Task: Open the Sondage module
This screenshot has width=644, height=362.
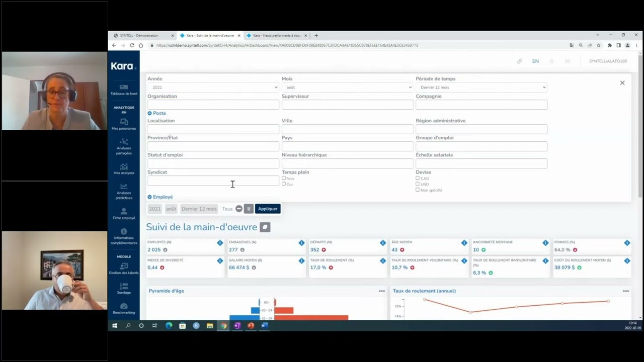Action: coord(124,288)
